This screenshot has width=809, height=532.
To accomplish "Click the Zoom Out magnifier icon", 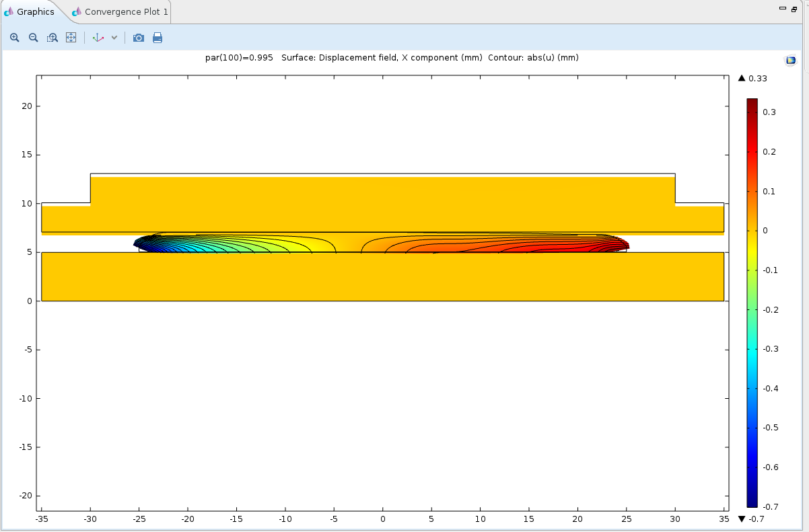I will pos(33,38).
